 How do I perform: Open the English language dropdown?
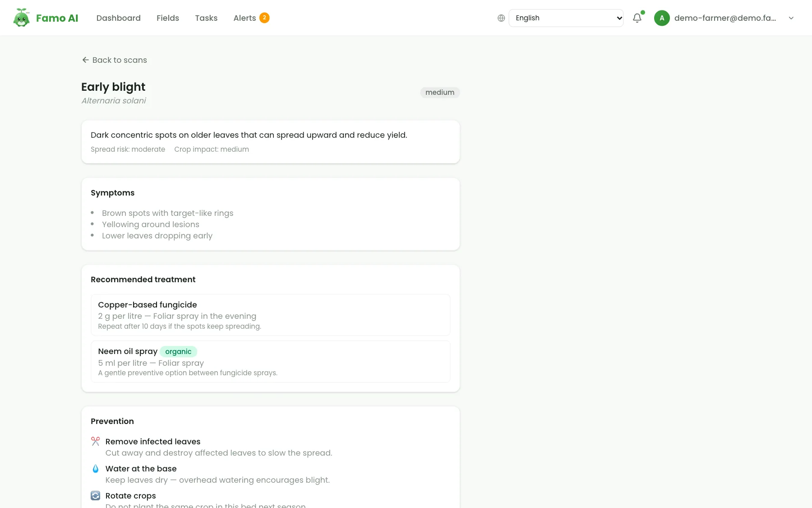[x=566, y=18]
